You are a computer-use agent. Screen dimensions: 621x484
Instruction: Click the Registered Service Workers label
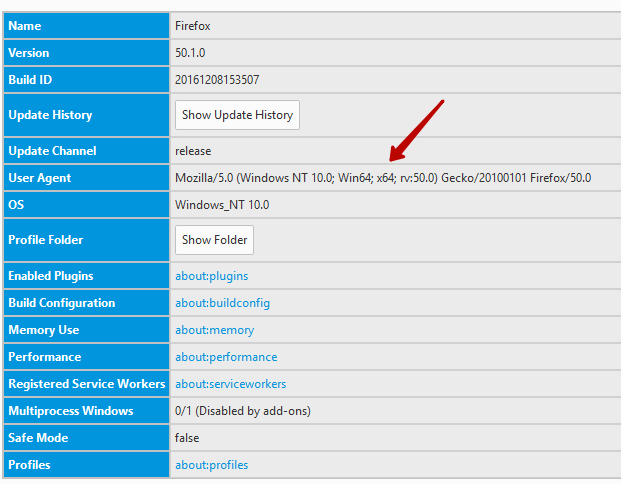(86, 384)
